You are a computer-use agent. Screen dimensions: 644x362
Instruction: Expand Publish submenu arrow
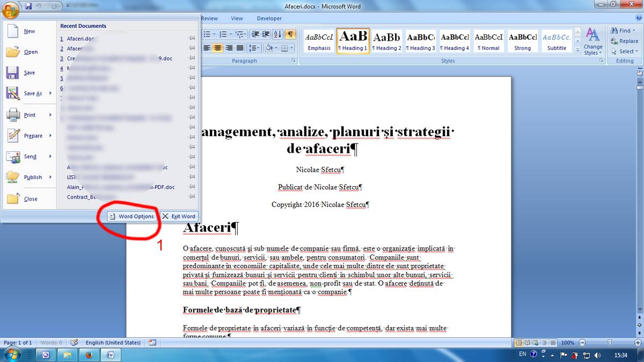(x=50, y=177)
